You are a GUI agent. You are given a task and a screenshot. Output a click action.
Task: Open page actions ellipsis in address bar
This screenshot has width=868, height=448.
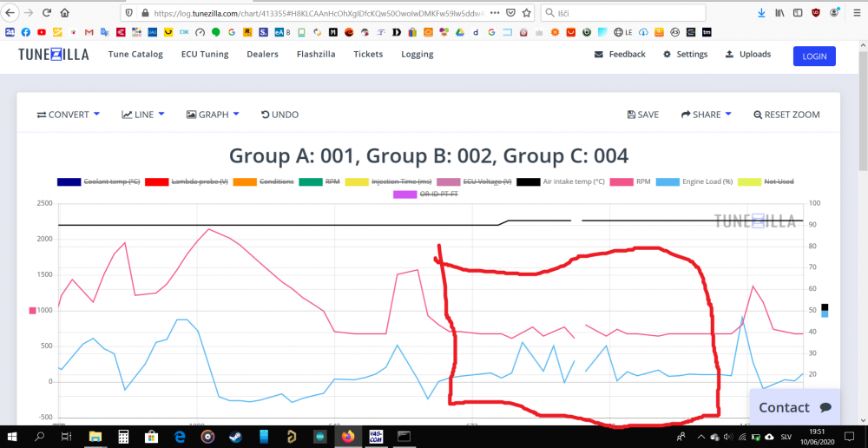click(x=495, y=12)
